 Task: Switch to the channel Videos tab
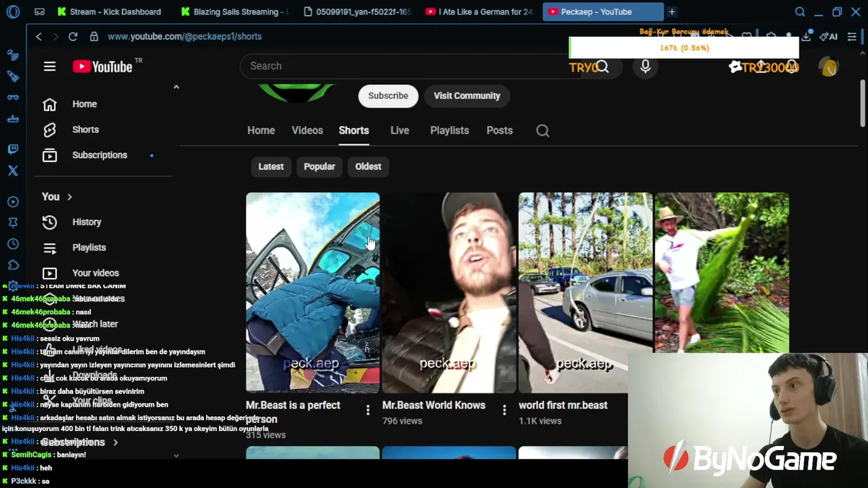307,131
